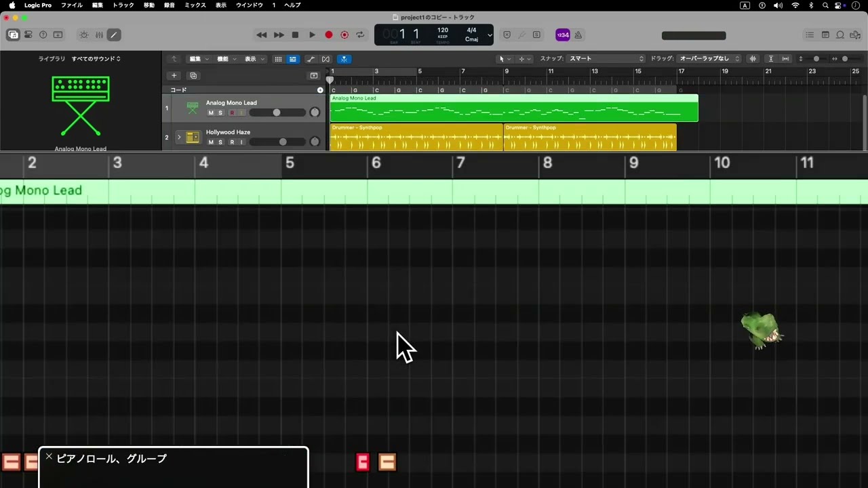Image resolution: width=868 pixels, height=488 pixels.
Task: Show the toolbar with the download-tray icon
Action: (x=58, y=35)
